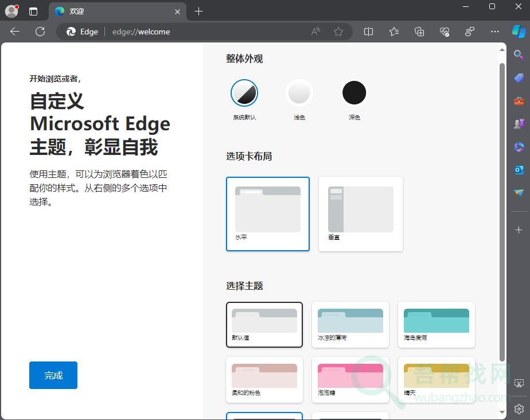This screenshot has width=530, height=420.
Task: Select 系统默认 appearance option
Action: tap(244, 93)
